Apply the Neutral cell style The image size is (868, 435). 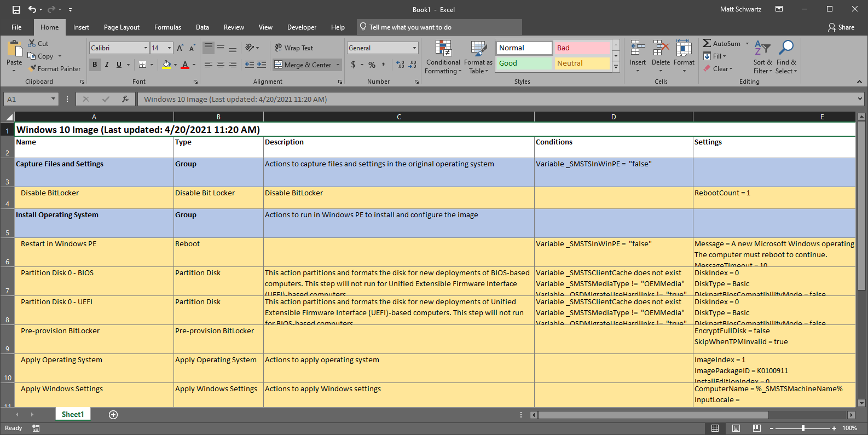(582, 63)
